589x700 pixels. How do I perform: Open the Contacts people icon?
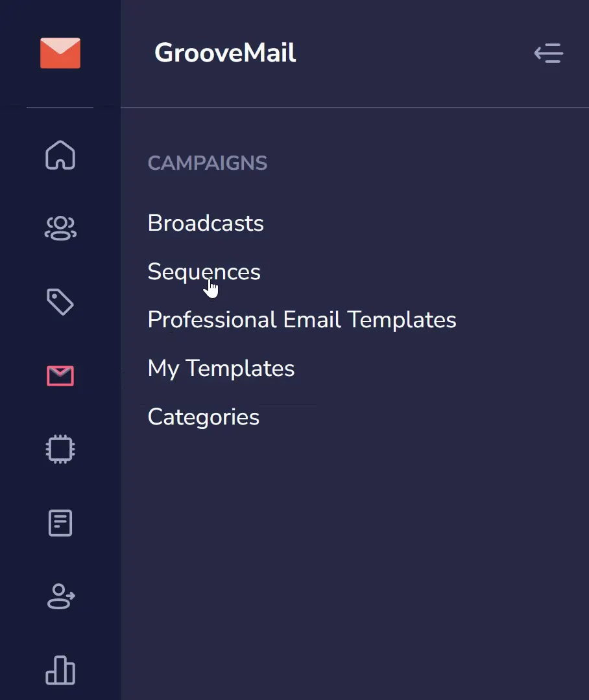click(x=60, y=228)
